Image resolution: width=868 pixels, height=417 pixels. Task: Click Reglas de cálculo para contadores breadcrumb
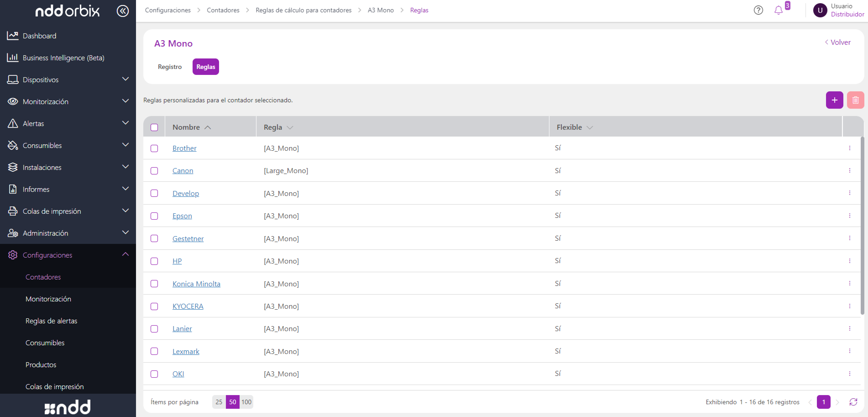point(303,10)
